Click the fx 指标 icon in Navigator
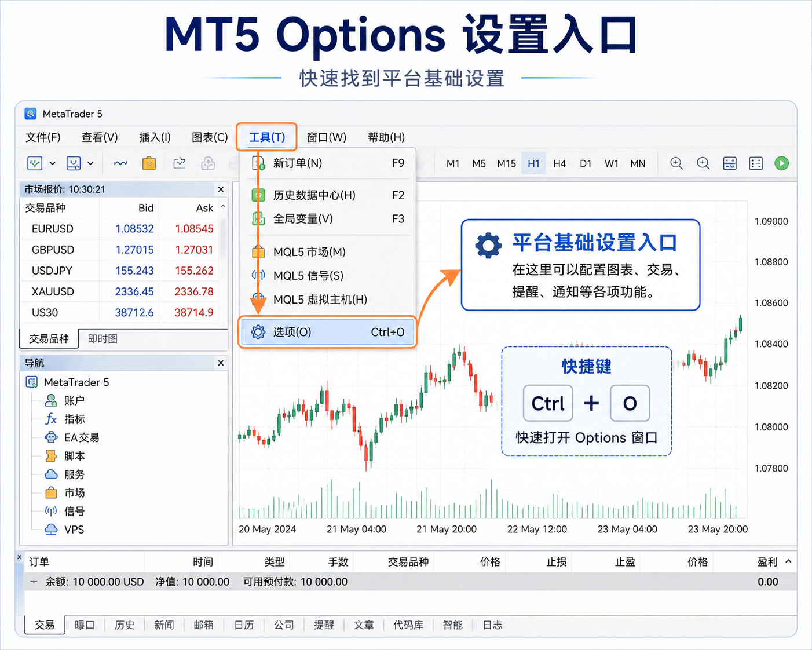 (x=51, y=419)
